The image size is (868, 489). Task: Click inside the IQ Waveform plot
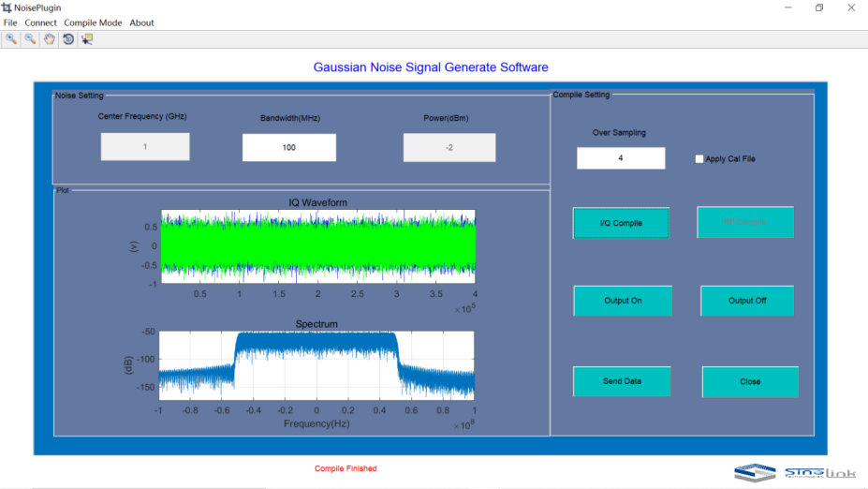pos(318,246)
